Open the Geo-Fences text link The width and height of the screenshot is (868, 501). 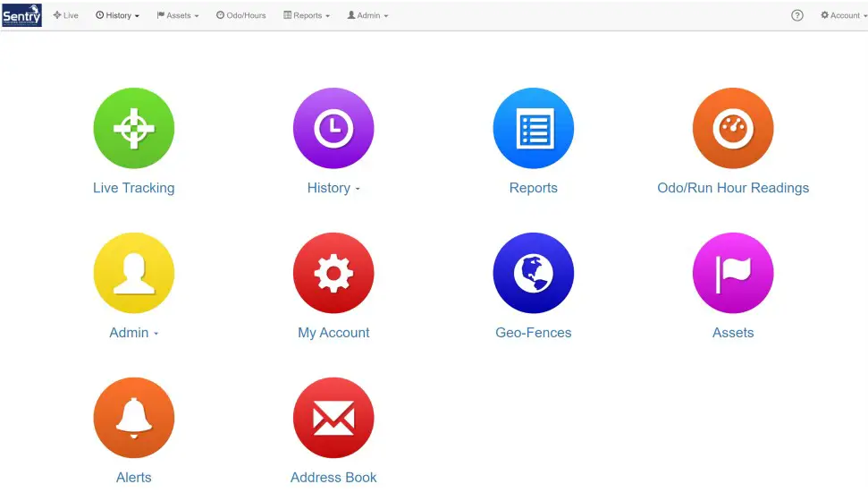coord(534,333)
